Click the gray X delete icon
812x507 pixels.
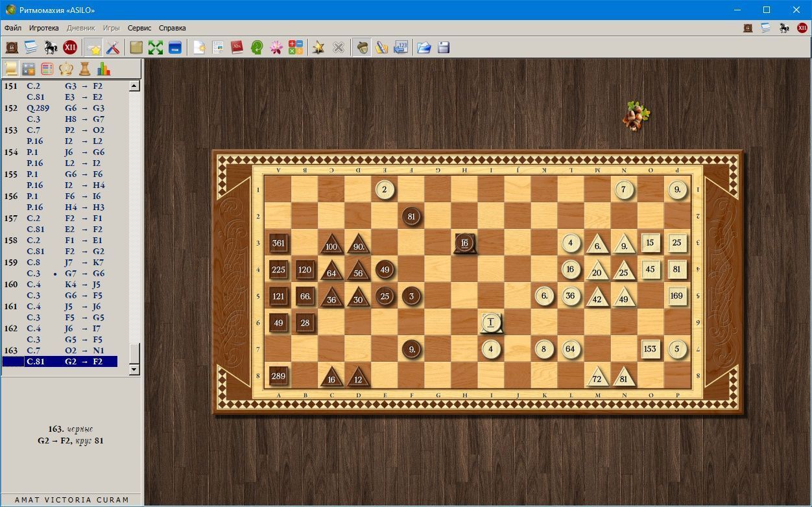tap(338, 47)
